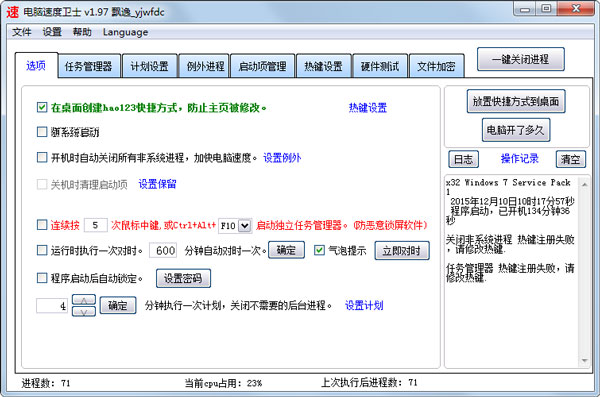Open the 文件加密 tab

click(x=436, y=66)
